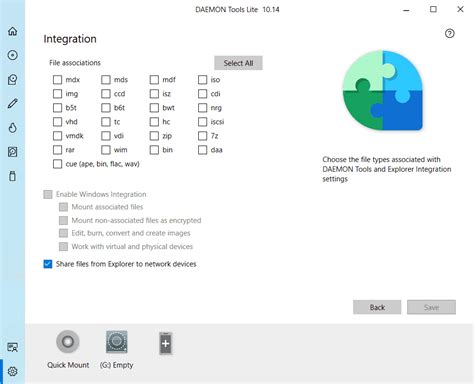
Task: Associate vdi files with DAEMON Tools
Action: point(106,136)
